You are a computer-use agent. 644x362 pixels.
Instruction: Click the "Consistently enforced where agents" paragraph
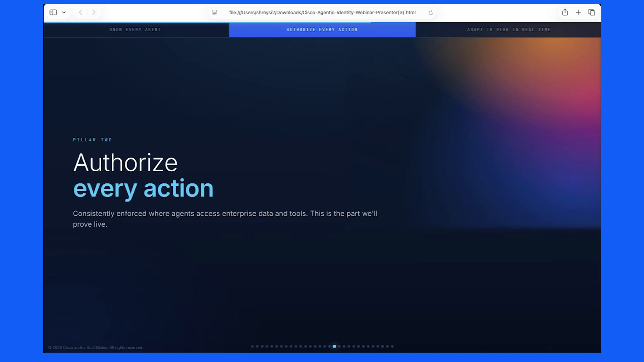[225, 219]
